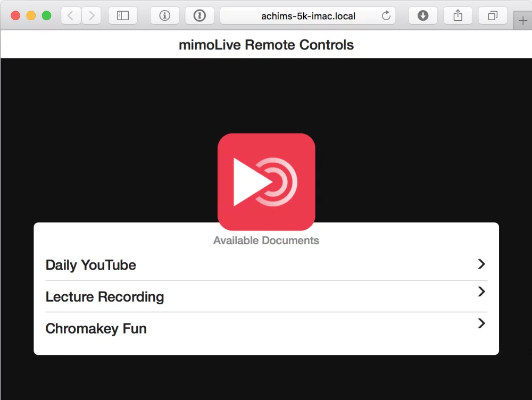Image resolution: width=532 pixels, height=400 pixels.
Task: Click the info circle toolbar icon
Action: pos(164,15)
